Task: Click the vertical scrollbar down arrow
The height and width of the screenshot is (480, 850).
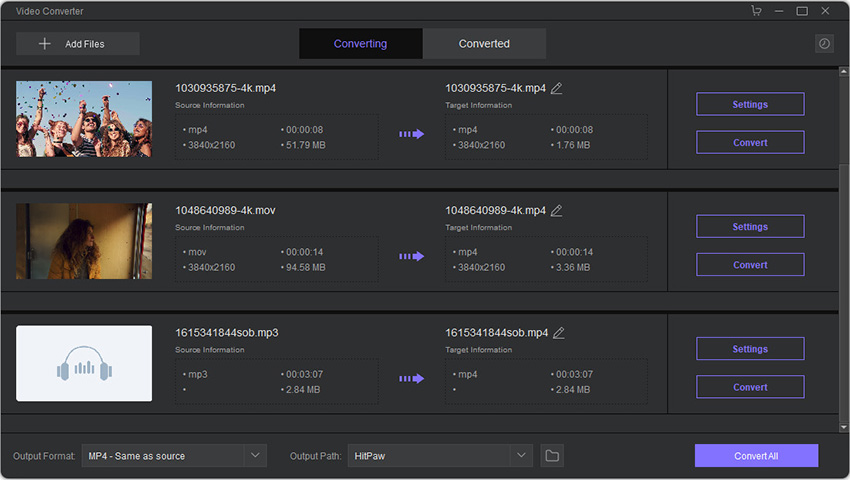Action: click(x=843, y=427)
